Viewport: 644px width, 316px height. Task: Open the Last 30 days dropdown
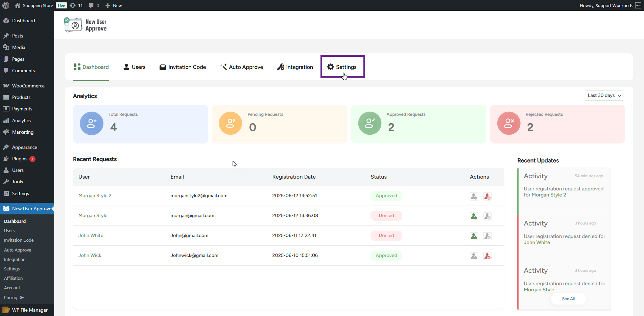point(604,96)
